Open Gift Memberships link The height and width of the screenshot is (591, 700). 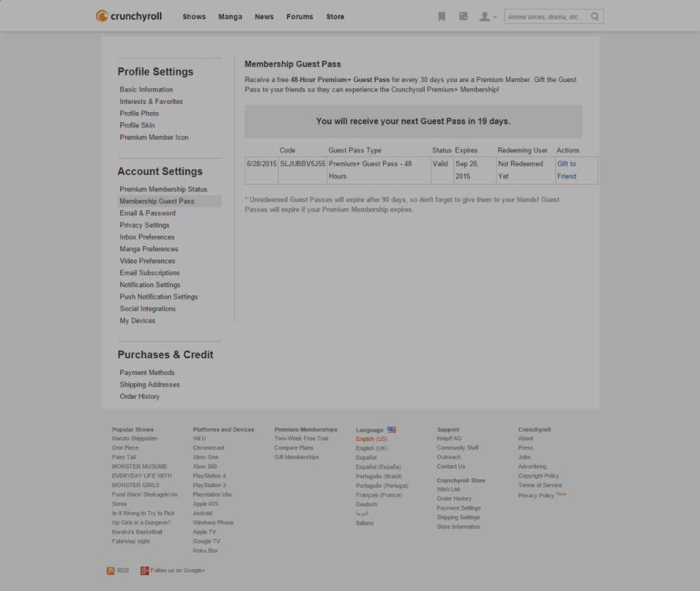click(297, 458)
